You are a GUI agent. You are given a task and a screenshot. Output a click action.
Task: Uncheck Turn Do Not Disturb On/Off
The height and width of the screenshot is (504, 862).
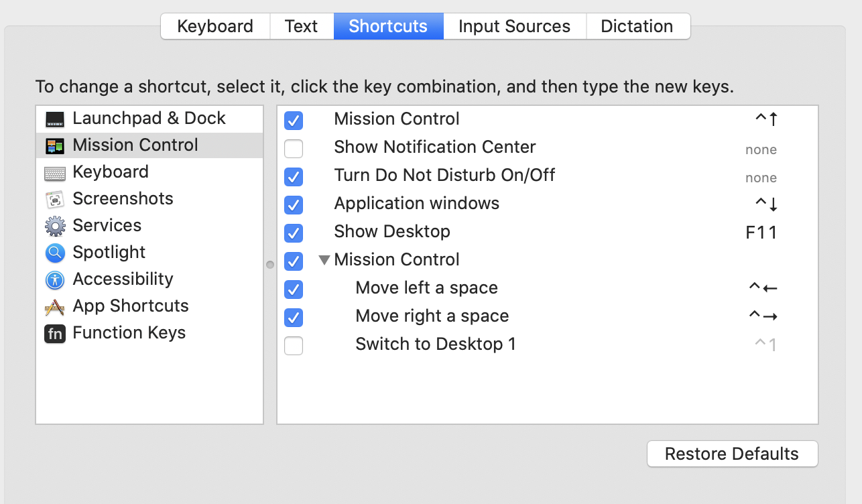[294, 177]
